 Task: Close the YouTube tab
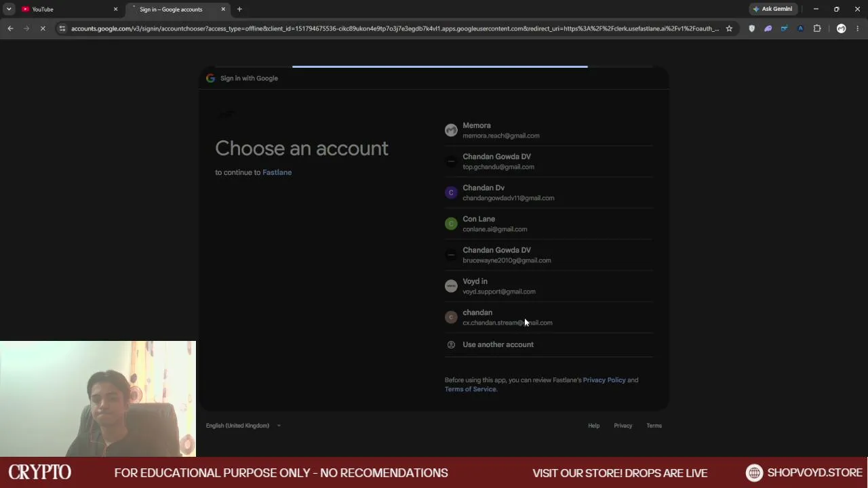(115, 9)
